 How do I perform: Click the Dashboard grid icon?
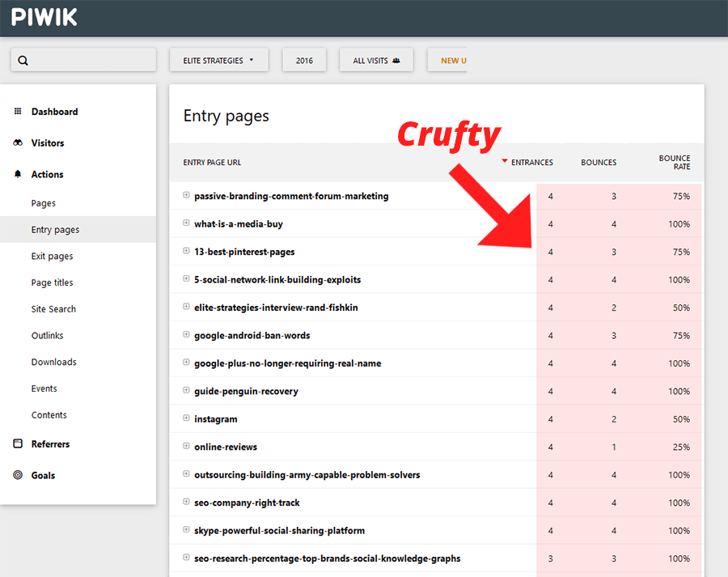[18, 112]
